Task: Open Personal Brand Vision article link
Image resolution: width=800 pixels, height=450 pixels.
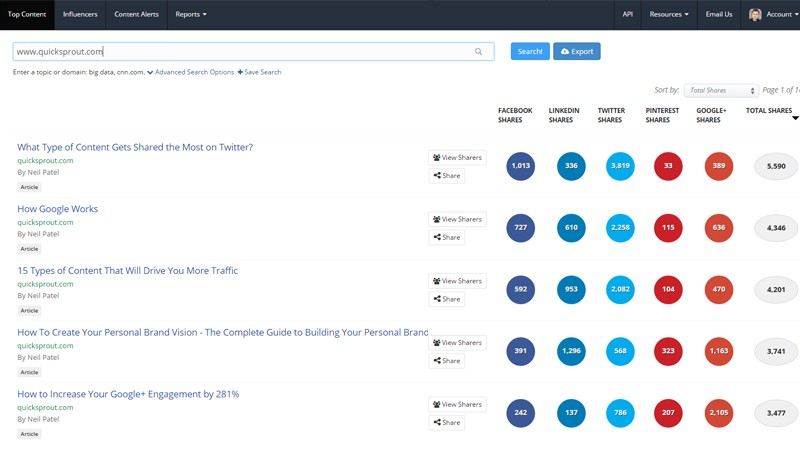Action: tap(222, 333)
